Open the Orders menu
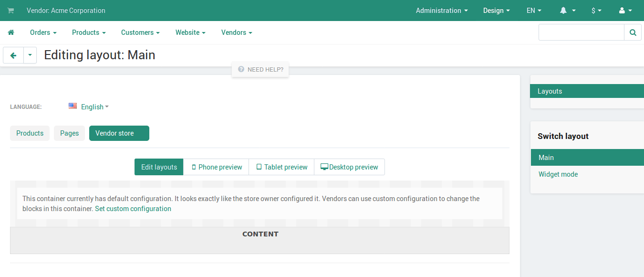 (x=43, y=32)
